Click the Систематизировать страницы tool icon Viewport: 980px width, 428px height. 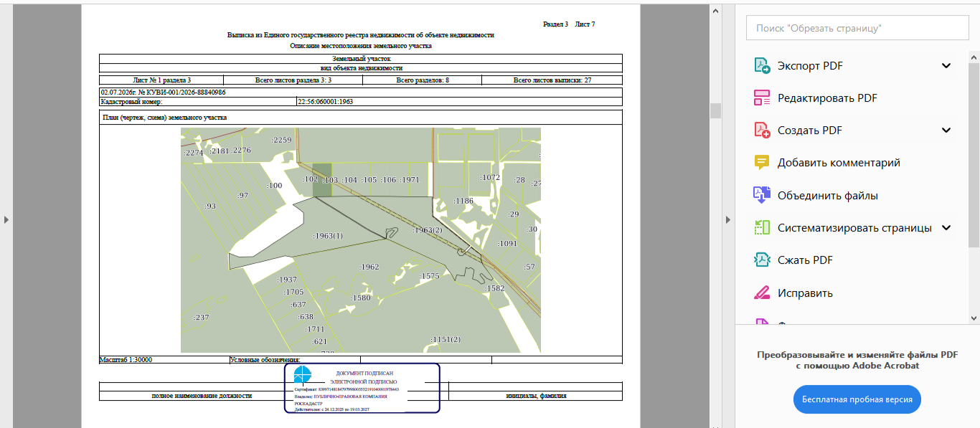pyautogui.click(x=761, y=228)
